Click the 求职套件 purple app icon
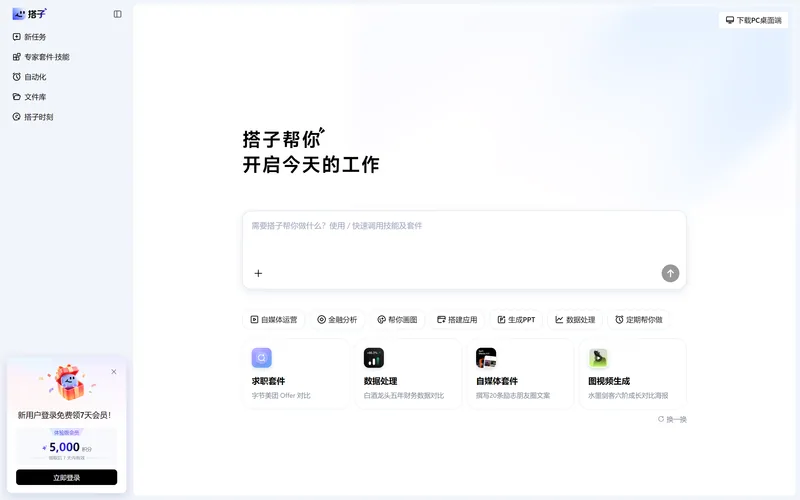 262,358
